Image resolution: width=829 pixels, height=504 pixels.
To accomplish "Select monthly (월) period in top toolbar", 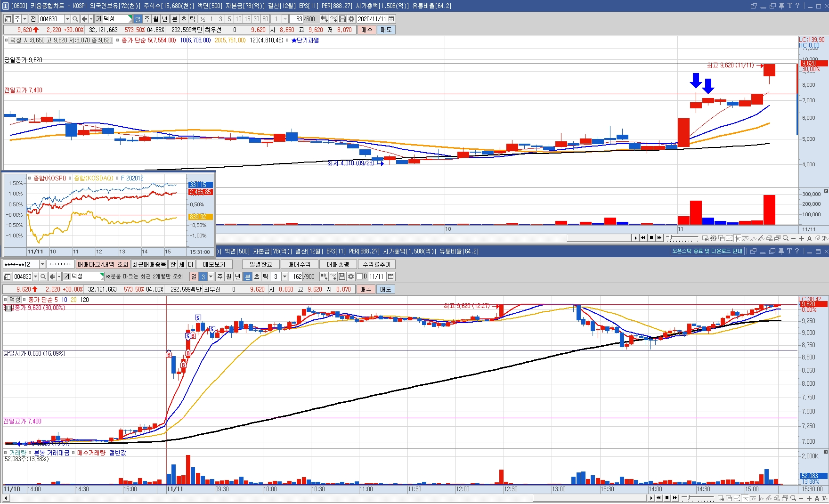I will pyautogui.click(x=156, y=19).
